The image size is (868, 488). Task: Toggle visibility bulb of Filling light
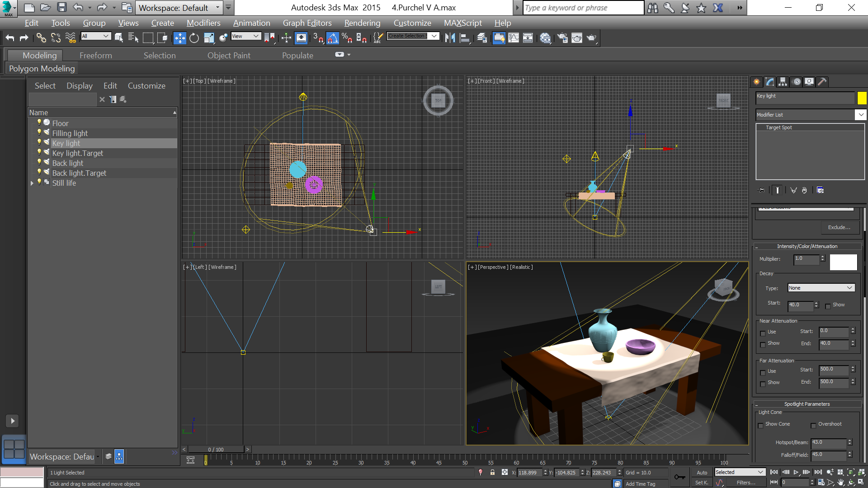pos(39,133)
